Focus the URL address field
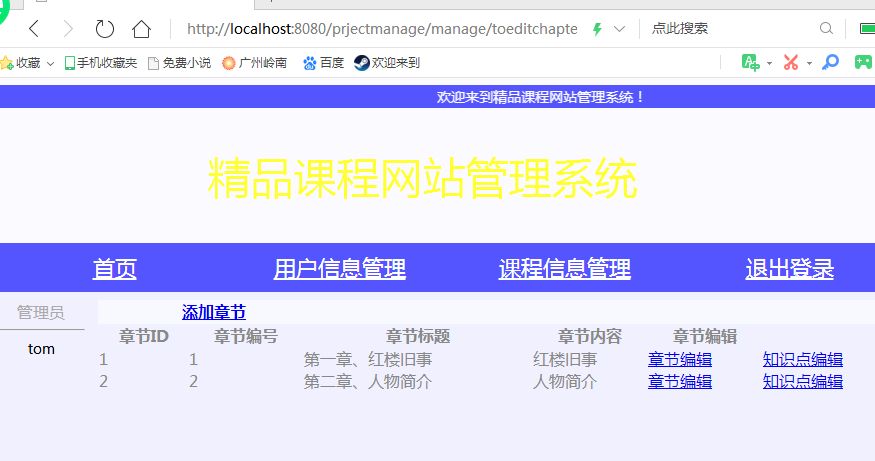Image resolution: width=875 pixels, height=461 pixels. (382, 29)
